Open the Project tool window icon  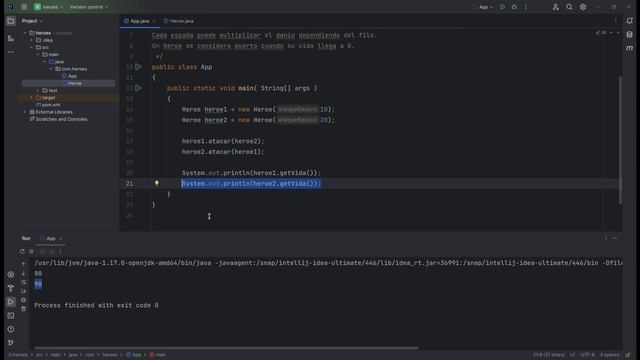(11, 21)
